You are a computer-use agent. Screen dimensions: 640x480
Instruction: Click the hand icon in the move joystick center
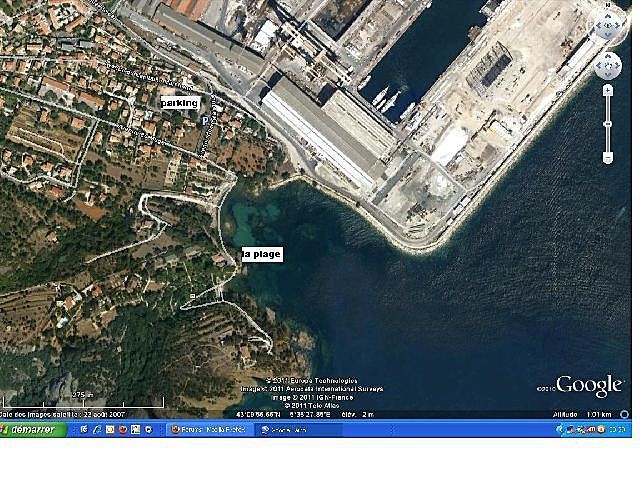pyautogui.click(x=608, y=65)
